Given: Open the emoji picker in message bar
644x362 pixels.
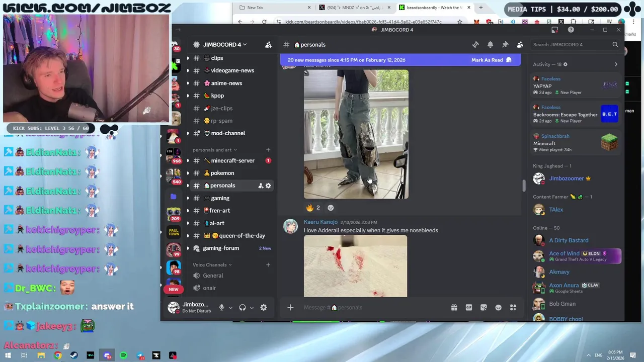Looking at the screenshot, I should (x=498, y=307).
